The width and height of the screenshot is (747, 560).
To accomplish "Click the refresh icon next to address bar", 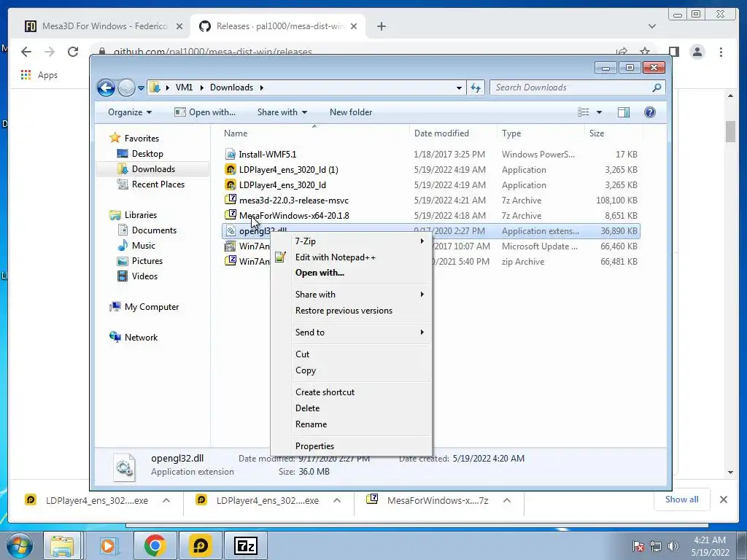I will (x=476, y=87).
